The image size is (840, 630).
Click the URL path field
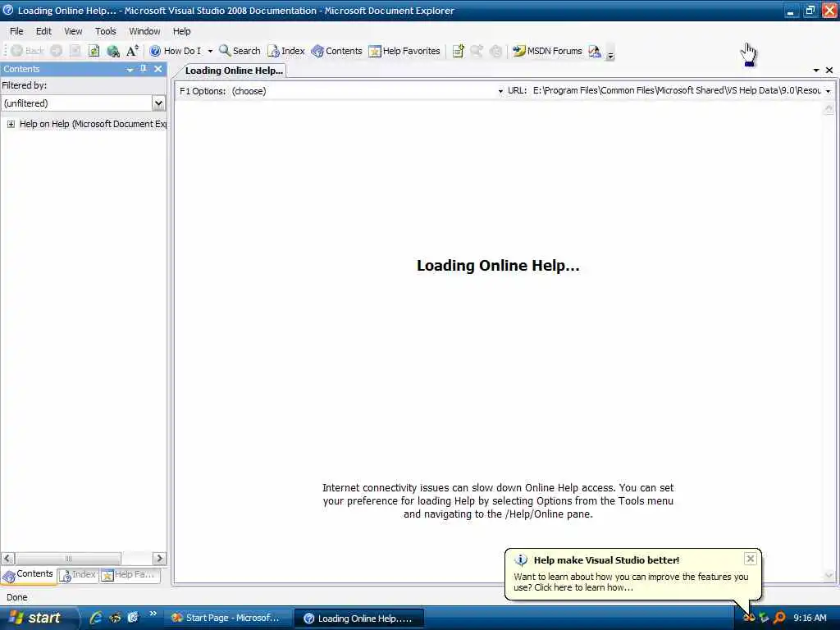point(677,90)
